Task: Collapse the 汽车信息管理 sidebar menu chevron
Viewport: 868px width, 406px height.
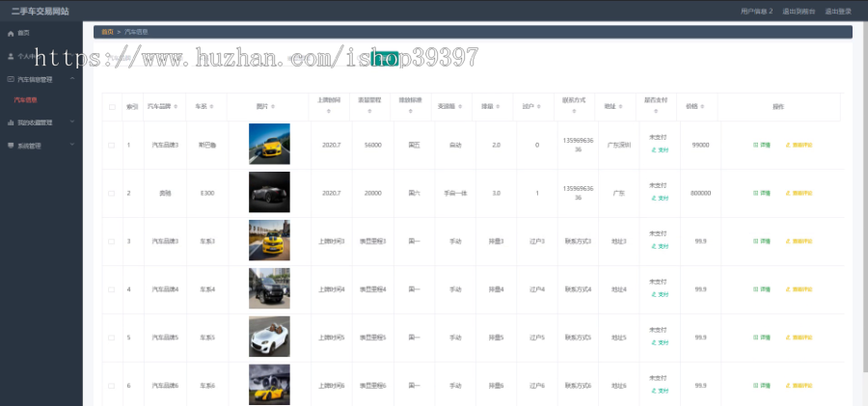Action: [x=72, y=79]
